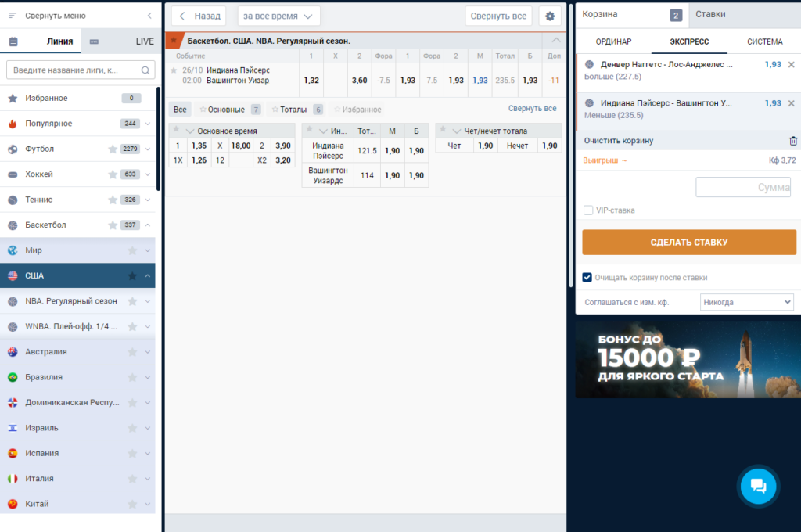Select the ОРДИНАР tab
This screenshot has height=532, width=801.
click(613, 41)
